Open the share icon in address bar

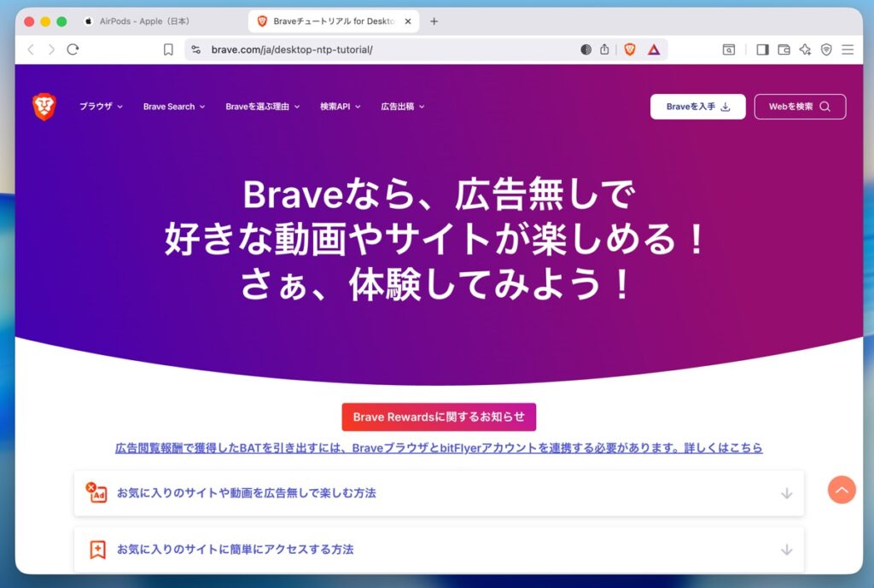[x=604, y=49]
